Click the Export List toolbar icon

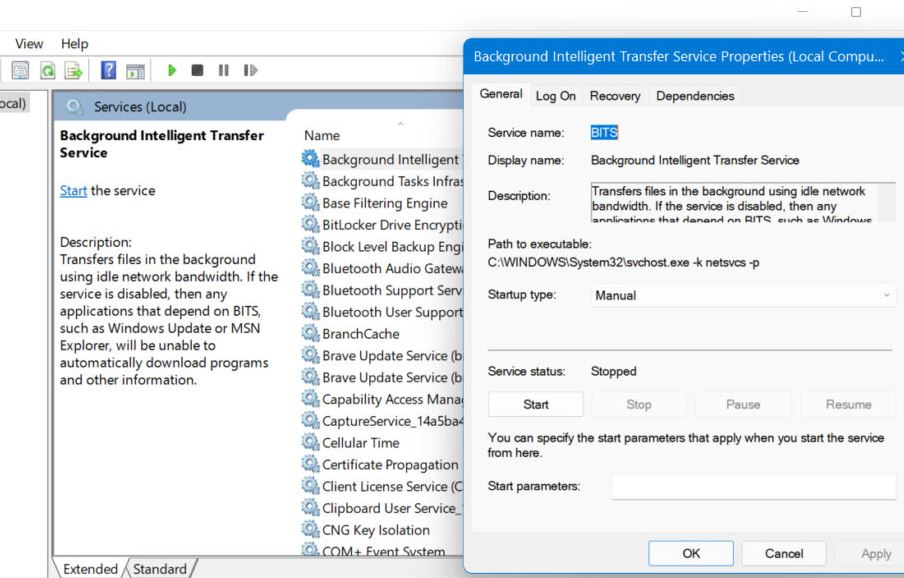72,71
